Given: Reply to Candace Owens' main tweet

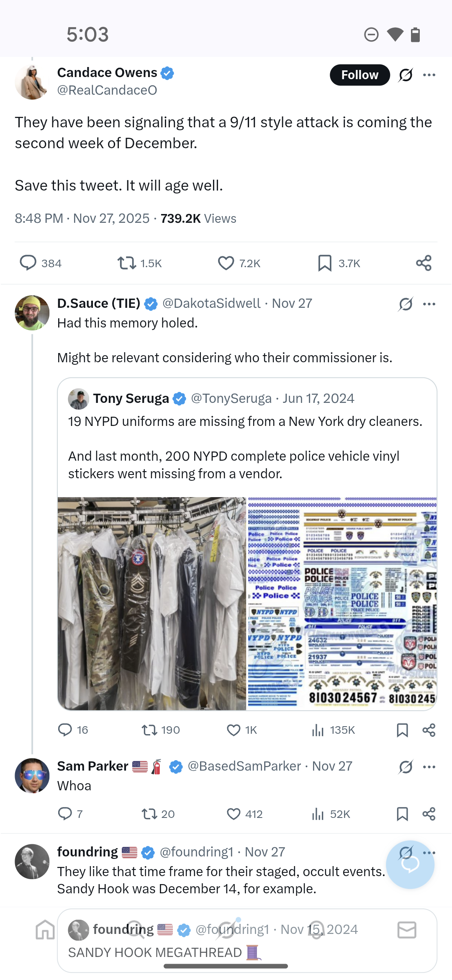Looking at the screenshot, I should [x=28, y=263].
